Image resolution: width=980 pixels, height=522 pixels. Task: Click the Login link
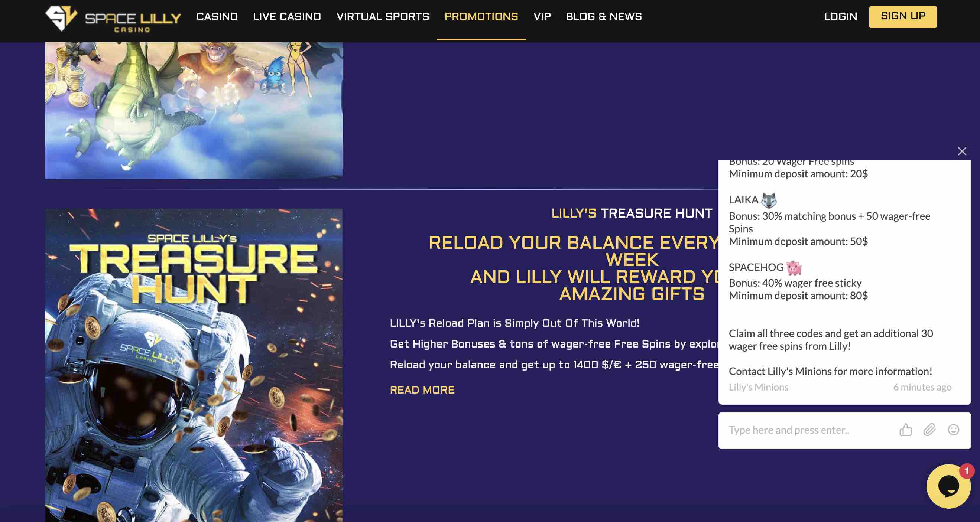(x=840, y=17)
